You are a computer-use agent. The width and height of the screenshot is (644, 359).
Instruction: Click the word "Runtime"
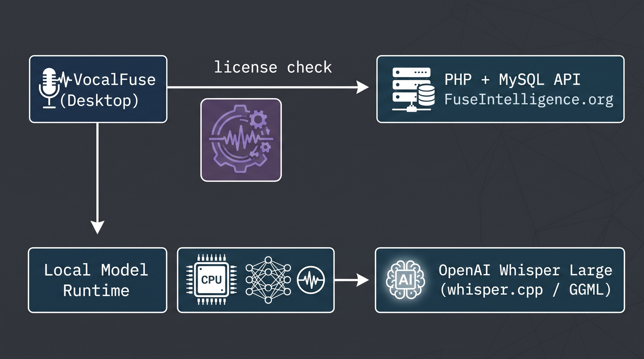96,291
